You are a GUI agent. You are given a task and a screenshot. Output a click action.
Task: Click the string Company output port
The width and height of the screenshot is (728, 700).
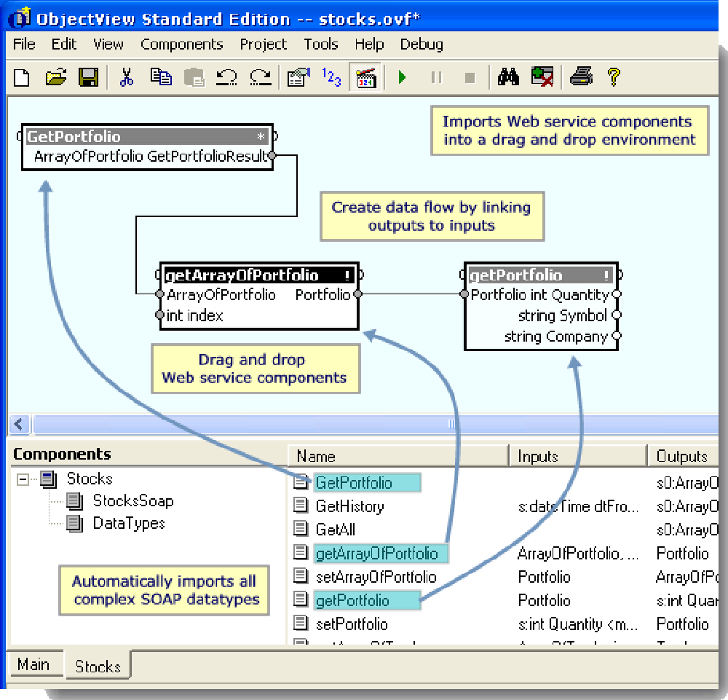[617, 336]
